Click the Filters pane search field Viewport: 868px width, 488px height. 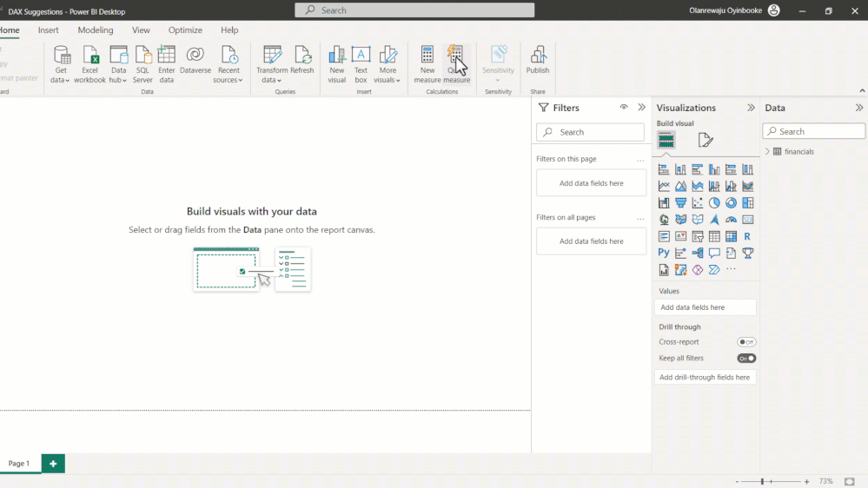click(590, 132)
